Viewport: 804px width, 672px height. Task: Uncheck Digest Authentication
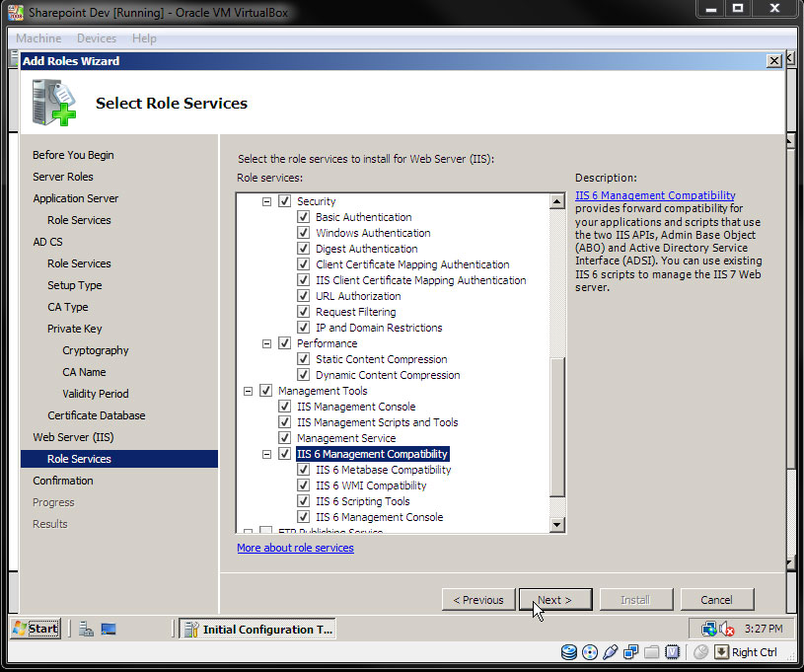(x=303, y=249)
